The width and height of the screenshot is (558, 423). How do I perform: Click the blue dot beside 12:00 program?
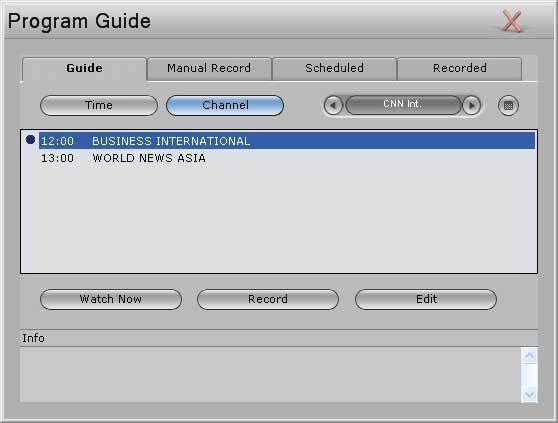[x=31, y=139]
